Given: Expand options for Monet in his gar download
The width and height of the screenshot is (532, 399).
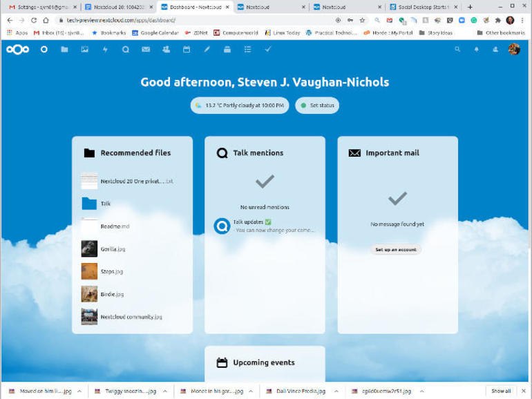Looking at the screenshot, I should coord(251,391).
